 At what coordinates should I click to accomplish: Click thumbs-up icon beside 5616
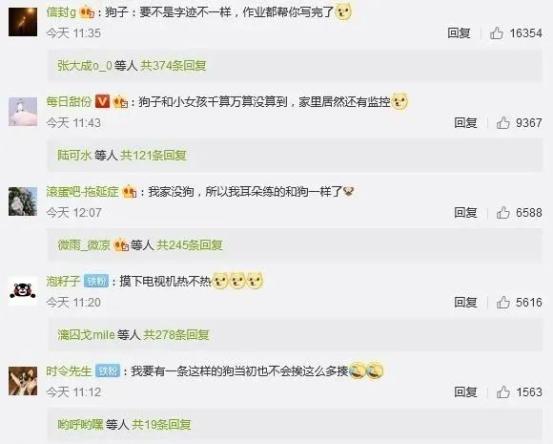pyautogui.click(x=503, y=302)
